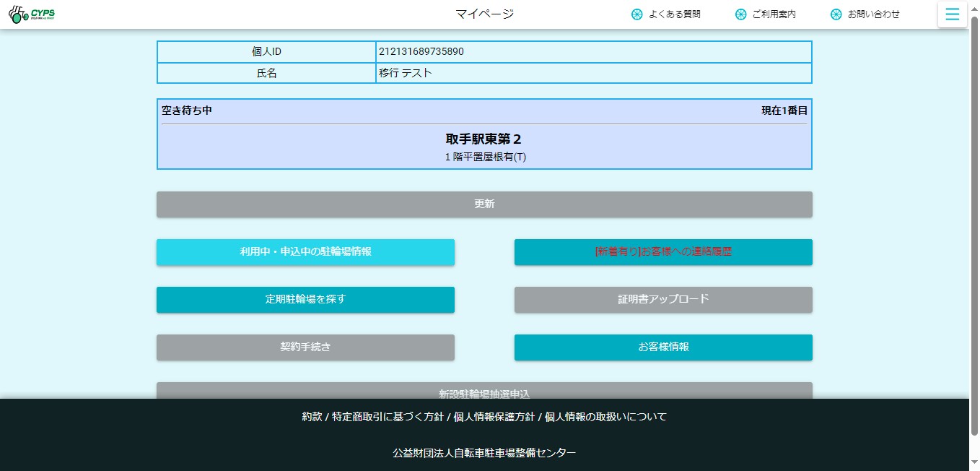Click the wheel icon beside ご利用案内
Viewport: 980px width, 471px height.
click(x=740, y=14)
